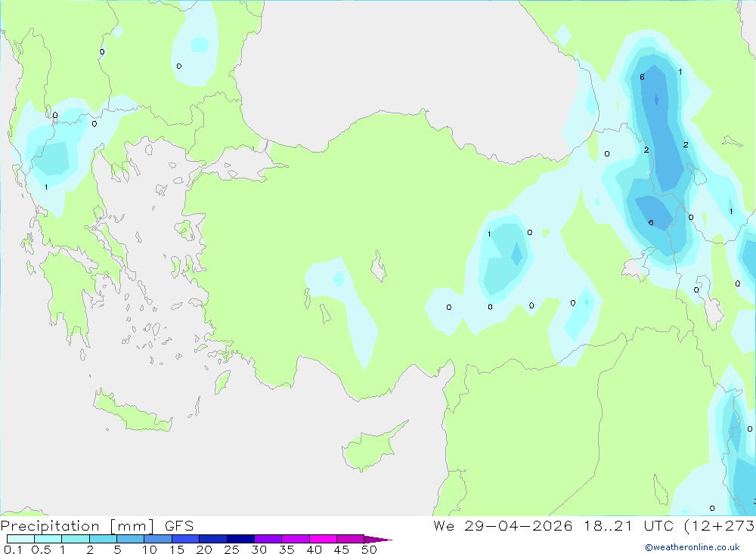Click the 'GFS' model label
756x554 pixels.
tap(179, 526)
